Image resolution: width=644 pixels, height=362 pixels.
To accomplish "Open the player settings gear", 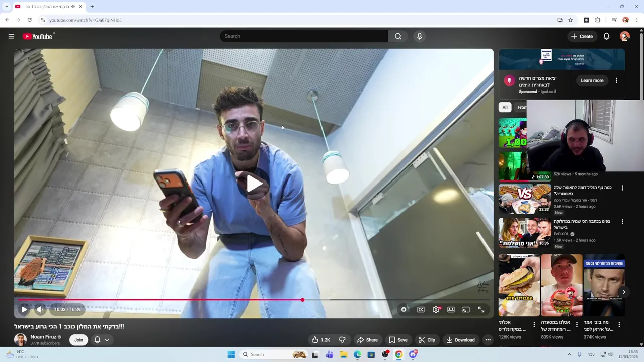I will [x=436, y=310].
